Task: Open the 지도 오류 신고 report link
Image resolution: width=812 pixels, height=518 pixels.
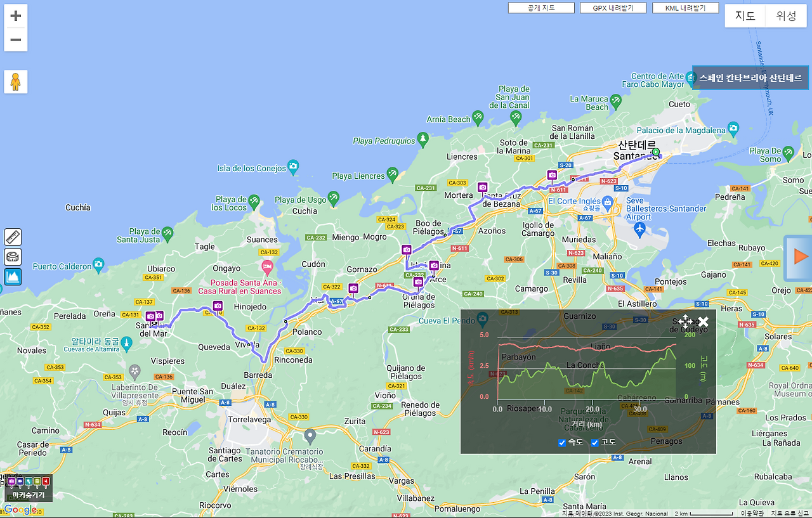Action: pos(790,514)
